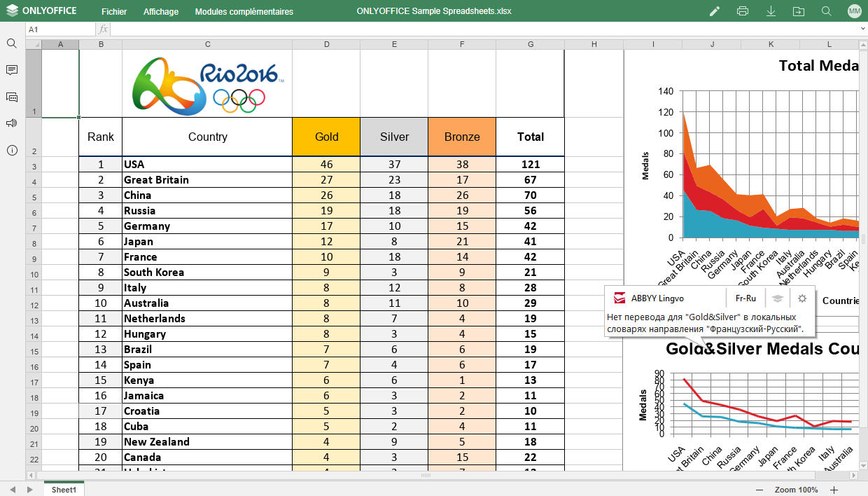Select the Country header cell

pyautogui.click(x=207, y=137)
